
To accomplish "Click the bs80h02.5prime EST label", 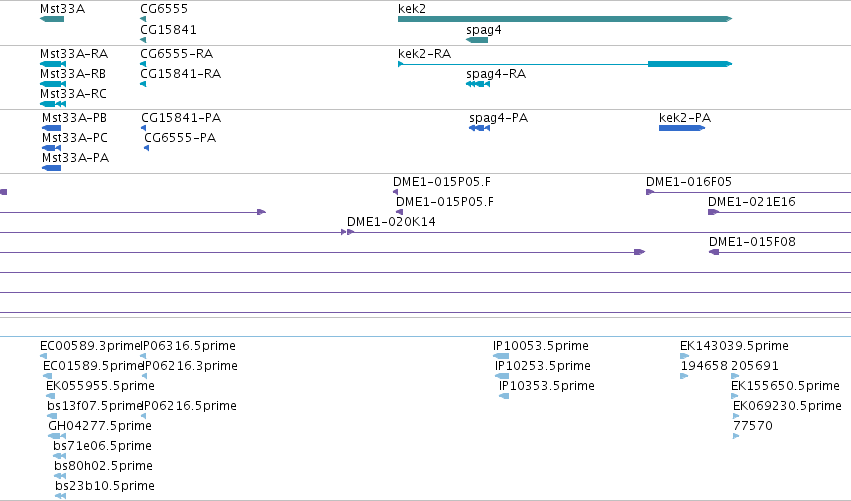I will [104, 466].
